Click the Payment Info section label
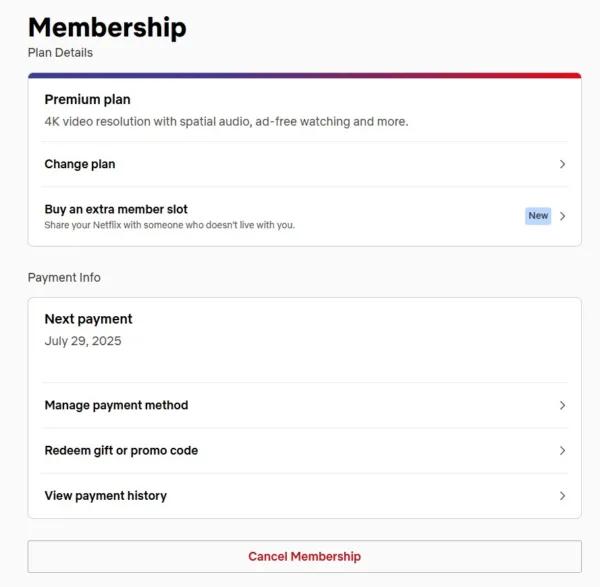Viewport: 600px width, 587px height. coord(64,277)
